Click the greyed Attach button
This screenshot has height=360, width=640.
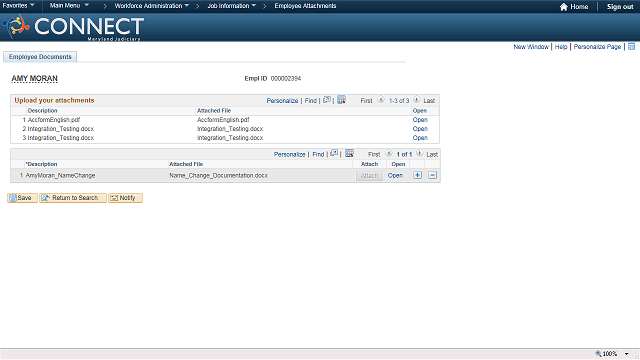(x=369, y=176)
